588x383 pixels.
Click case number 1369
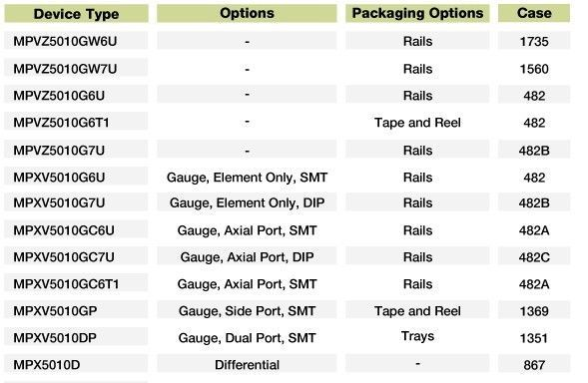coord(534,310)
